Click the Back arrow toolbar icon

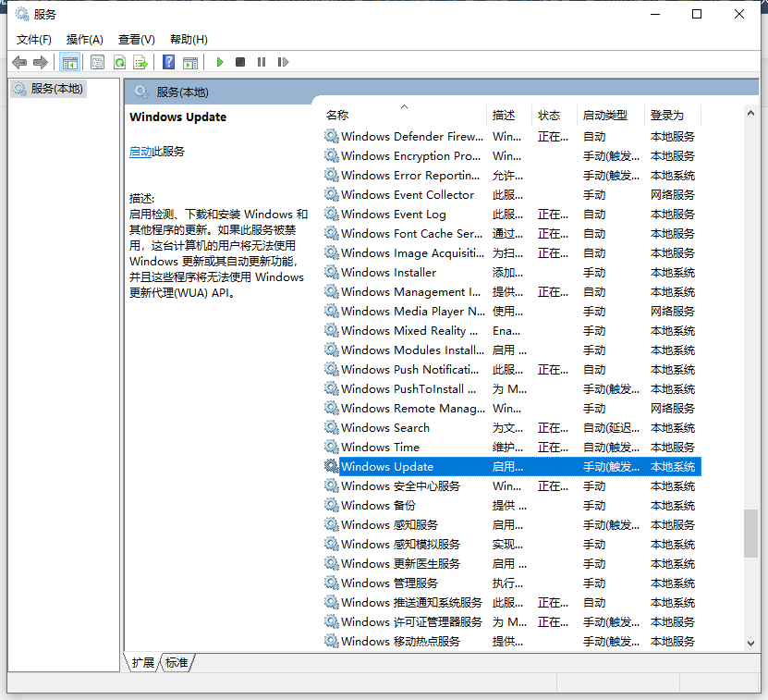(19, 62)
